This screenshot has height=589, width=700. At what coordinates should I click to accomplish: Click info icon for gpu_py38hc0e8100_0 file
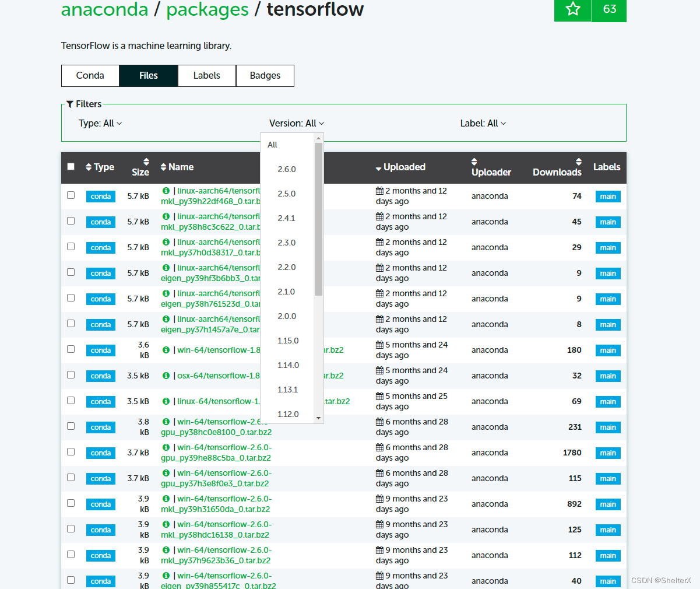click(x=166, y=422)
